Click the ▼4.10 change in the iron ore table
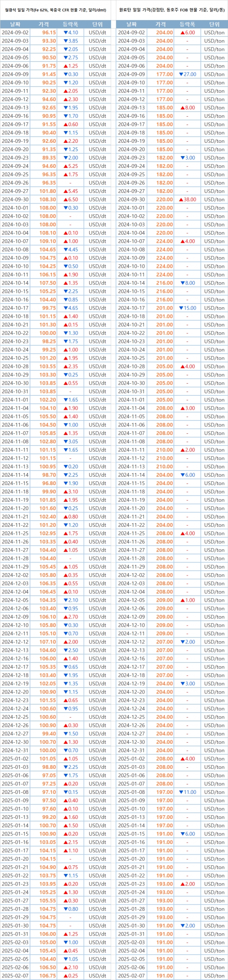This screenshot has height=980, width=228. [70, 33]
